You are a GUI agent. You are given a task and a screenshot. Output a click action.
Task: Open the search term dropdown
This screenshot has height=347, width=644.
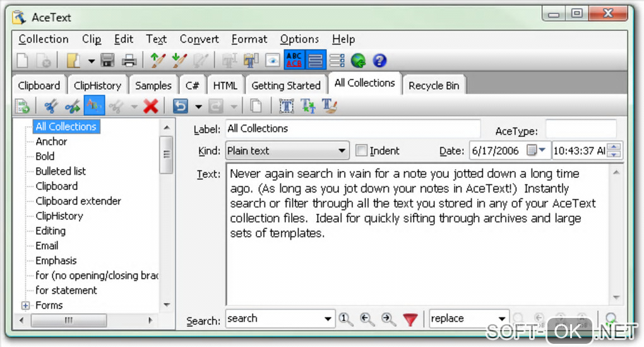(327, 319)
